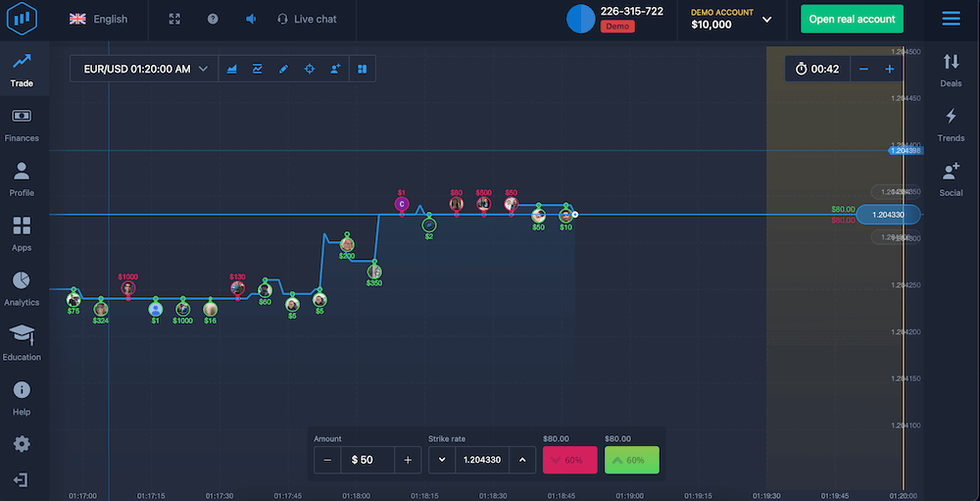Increase amount with the plus stepper
Image resolution: width=980 pixels, height=501 pixels.
408,460
